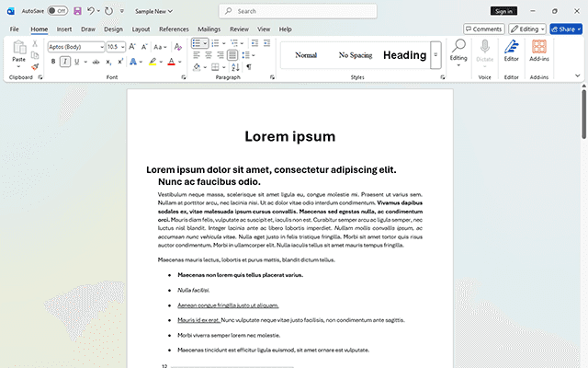Switch to the Draw tab
Viewport: 588px width, 368px height.
coord(88,29)
